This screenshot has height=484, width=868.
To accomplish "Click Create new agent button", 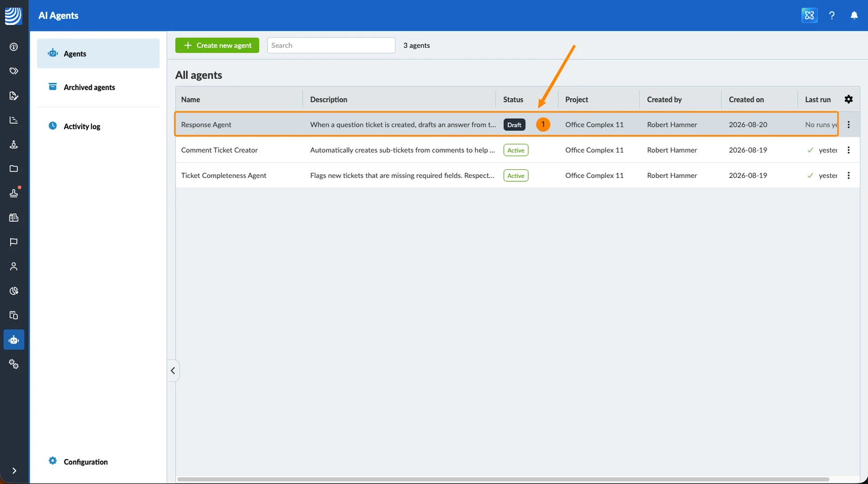I will 217,46.
